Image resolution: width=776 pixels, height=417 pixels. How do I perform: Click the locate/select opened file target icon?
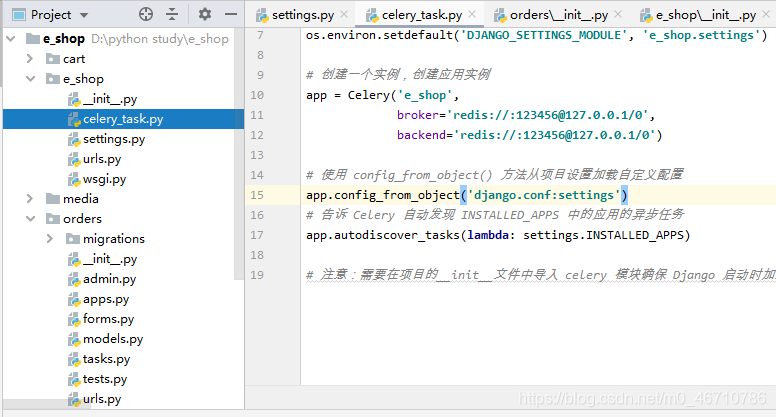[146, 14]
